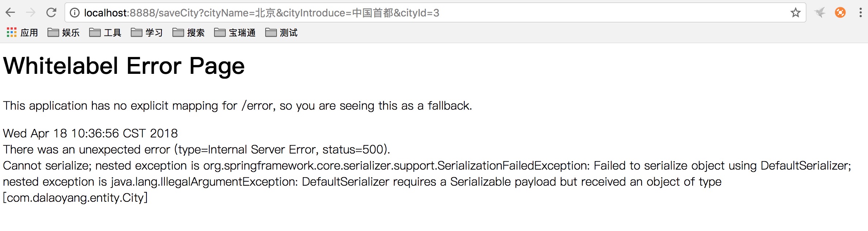
Task: Bookmark this page with the star
Action: click(x=795, y=13)
